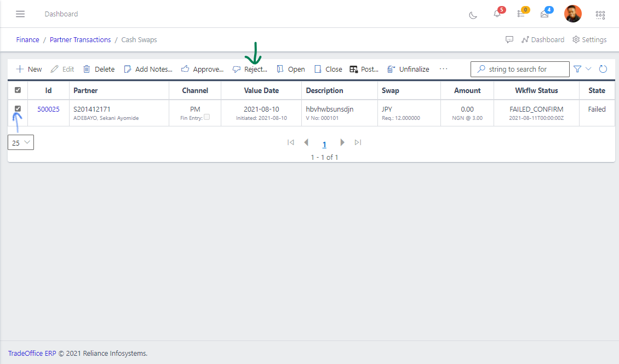
Task: Open the task list icon with badge
Action: click(x=521, y=14)
